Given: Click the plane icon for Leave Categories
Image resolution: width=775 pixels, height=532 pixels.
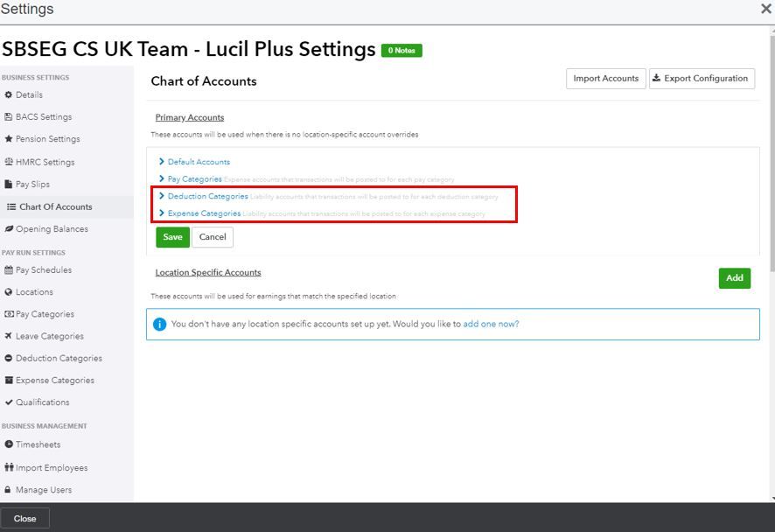Looking at the screenshot, I should coord(9,336).
